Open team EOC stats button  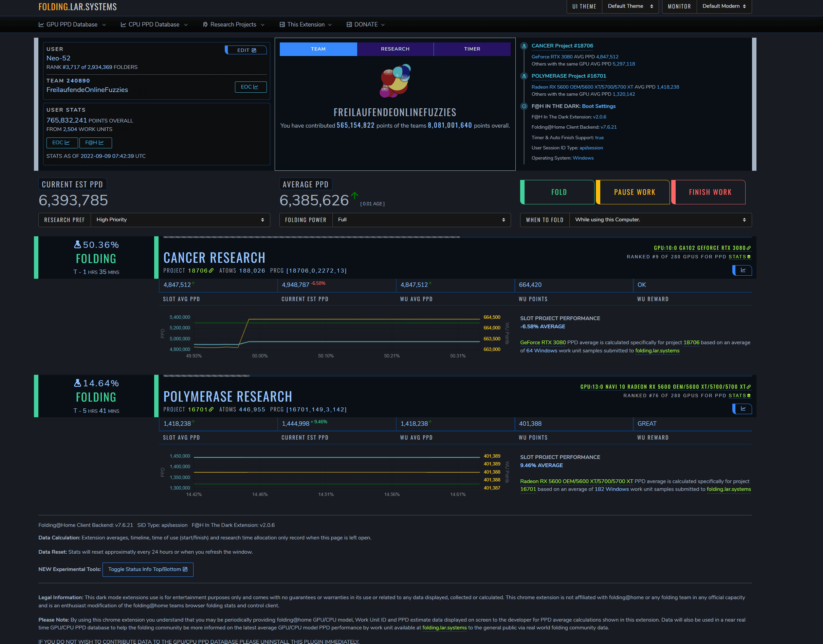250,87
